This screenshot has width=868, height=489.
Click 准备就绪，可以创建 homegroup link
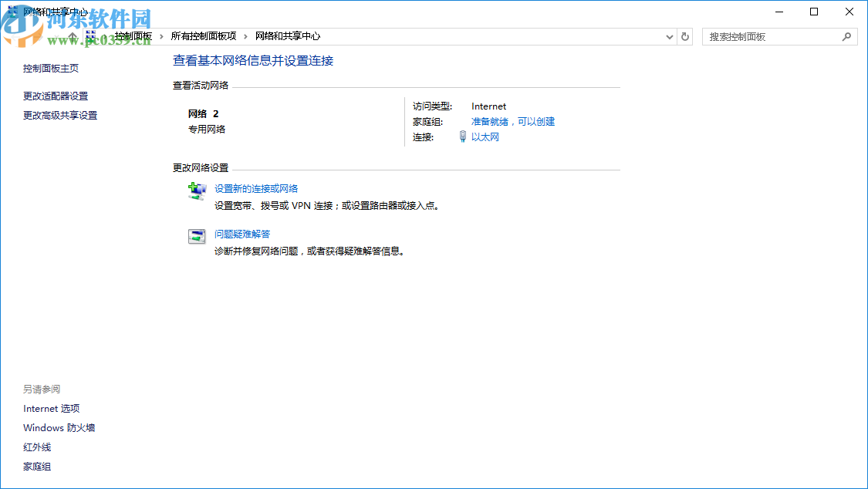(512, 121)
